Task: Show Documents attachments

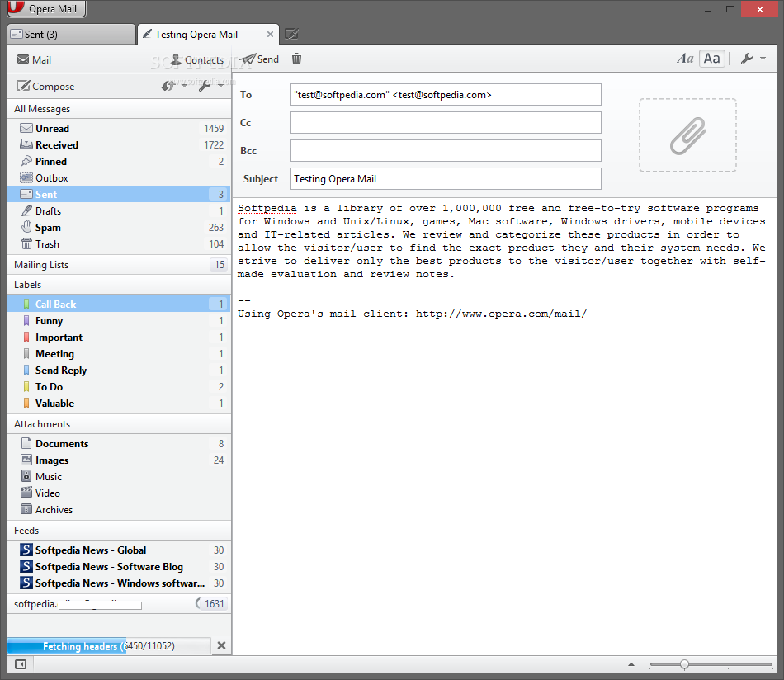Action: click(x=119, y=443)
